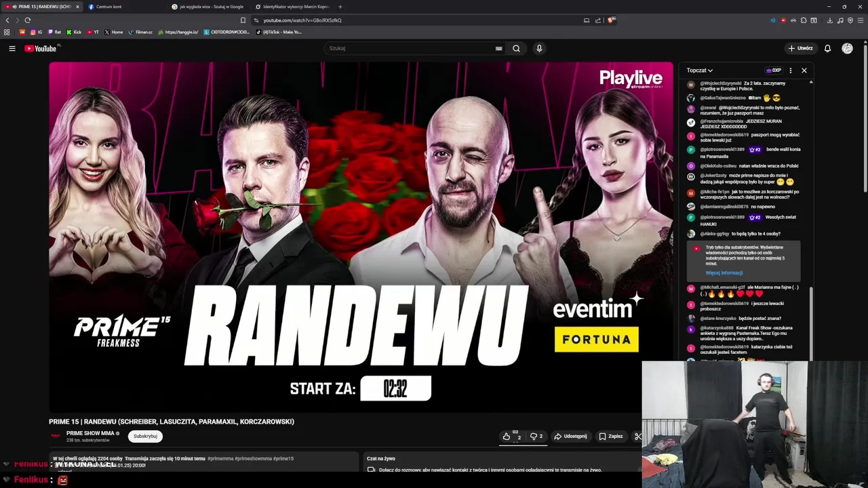Click the share icon in address bar

click(598, 20)
